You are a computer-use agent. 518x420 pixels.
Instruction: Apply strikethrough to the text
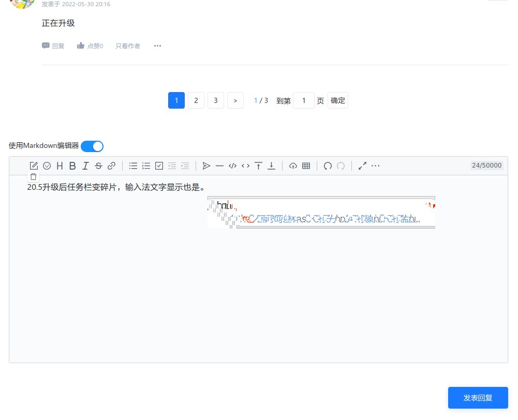click(x=98, y=166)
